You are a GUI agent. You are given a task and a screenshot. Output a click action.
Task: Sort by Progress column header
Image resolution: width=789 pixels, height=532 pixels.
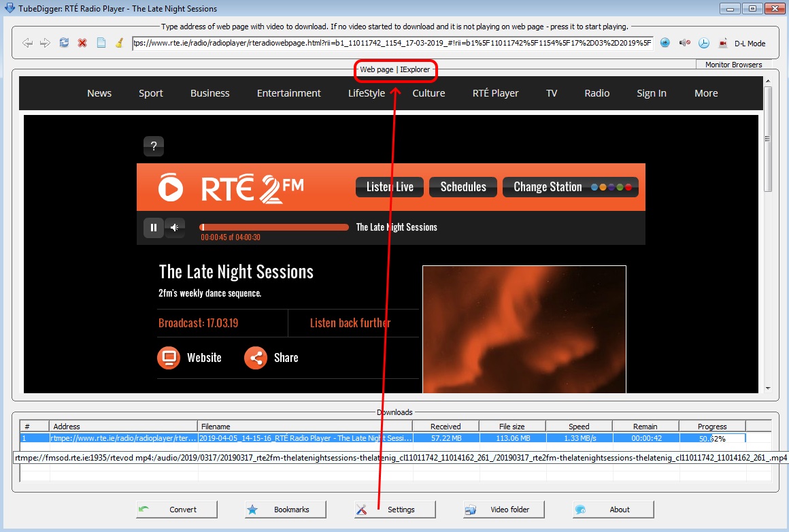(712, 426)
